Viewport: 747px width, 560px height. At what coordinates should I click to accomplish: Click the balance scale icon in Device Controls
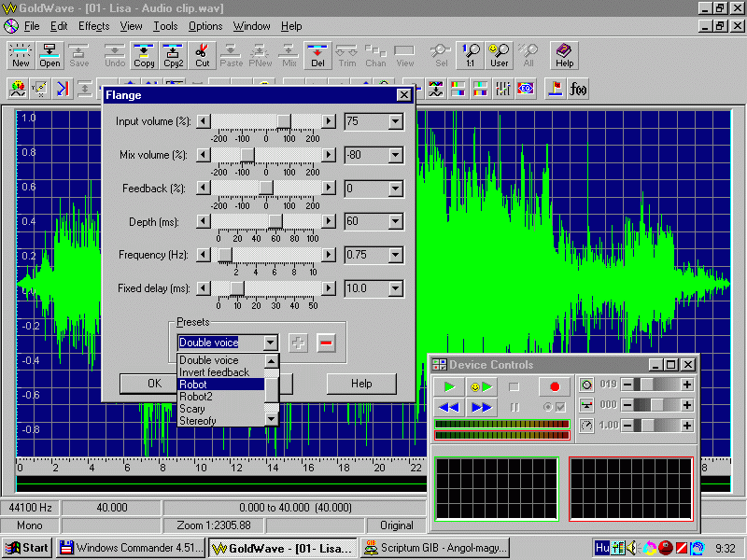pos(587,405)
